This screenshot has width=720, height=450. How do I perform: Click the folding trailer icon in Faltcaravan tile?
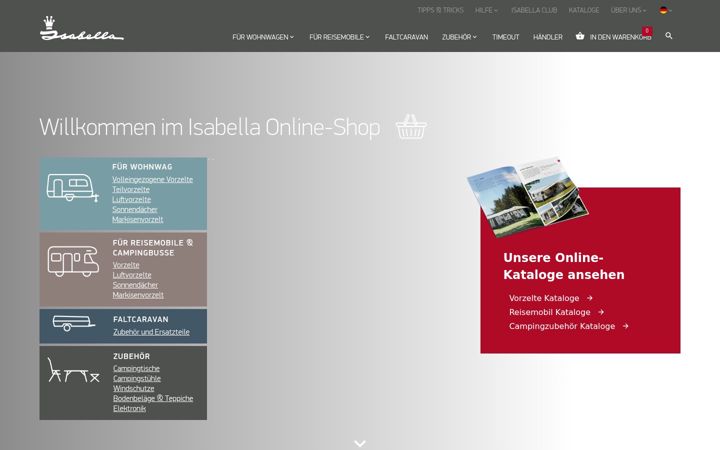tap(73, 323)
